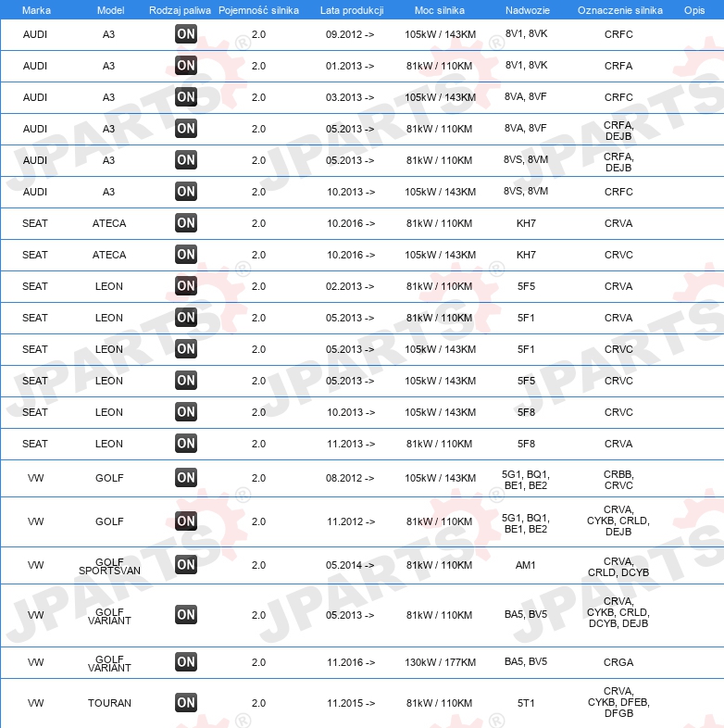Click the CRVA, CYKB, CRLD, DCYB, DEJB cell
This screenshot has width=724, height=728.
(618, 612)
